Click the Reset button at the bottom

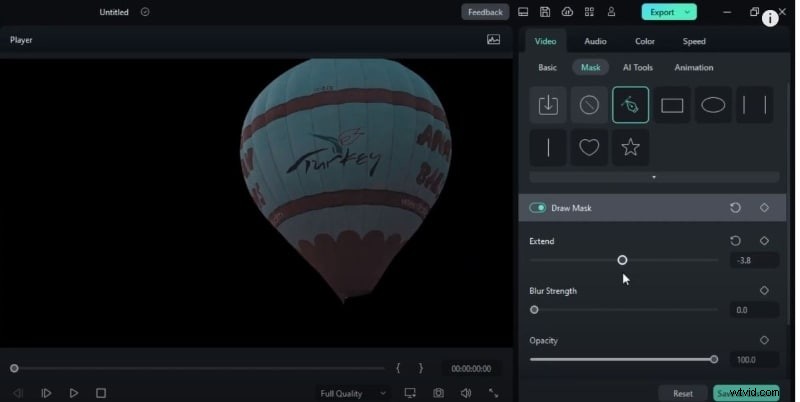[683, 393]
